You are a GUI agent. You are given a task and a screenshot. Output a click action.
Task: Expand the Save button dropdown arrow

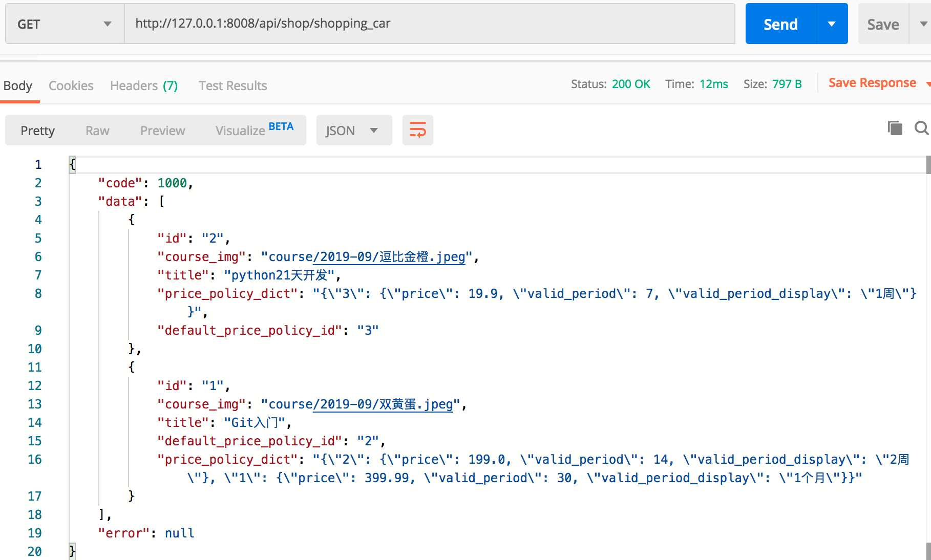922,24
